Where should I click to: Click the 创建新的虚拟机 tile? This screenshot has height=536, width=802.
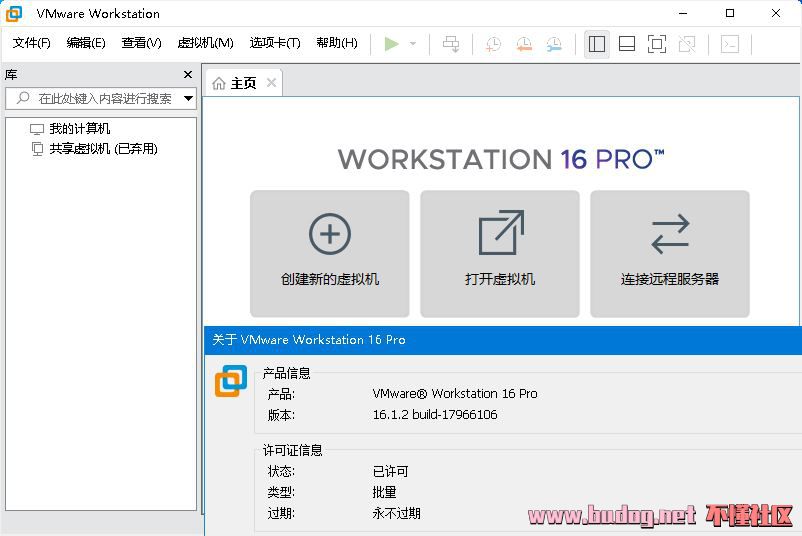[330, 254]
